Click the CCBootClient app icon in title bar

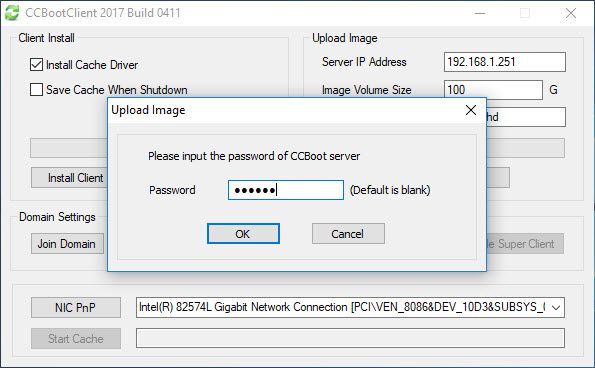[12, 13]
